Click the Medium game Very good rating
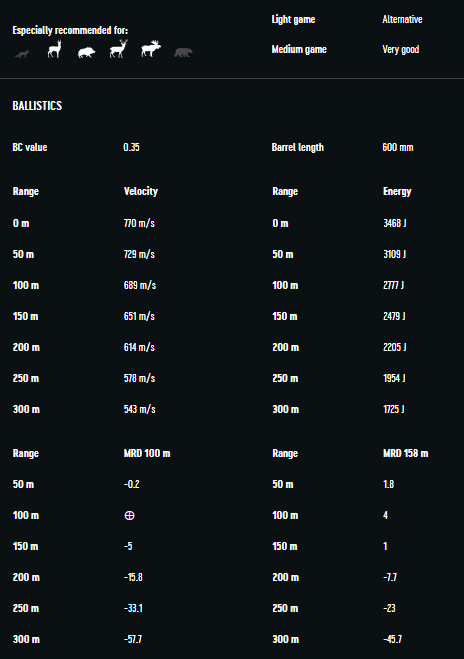The image size is (464, 659). pos(401,50)
